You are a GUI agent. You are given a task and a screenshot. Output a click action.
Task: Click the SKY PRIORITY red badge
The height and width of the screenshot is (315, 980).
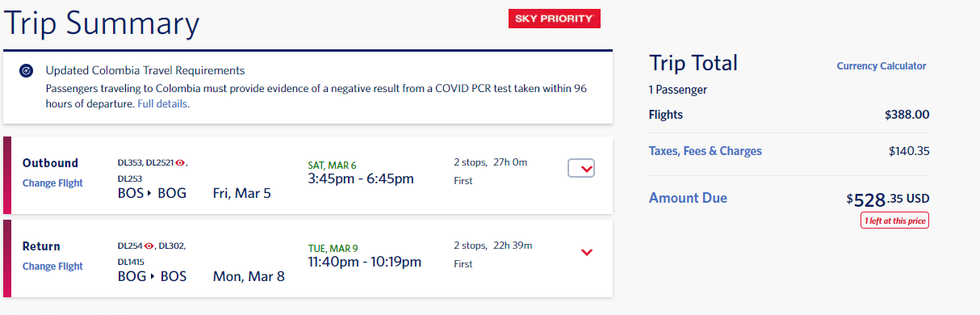[554, 19]
